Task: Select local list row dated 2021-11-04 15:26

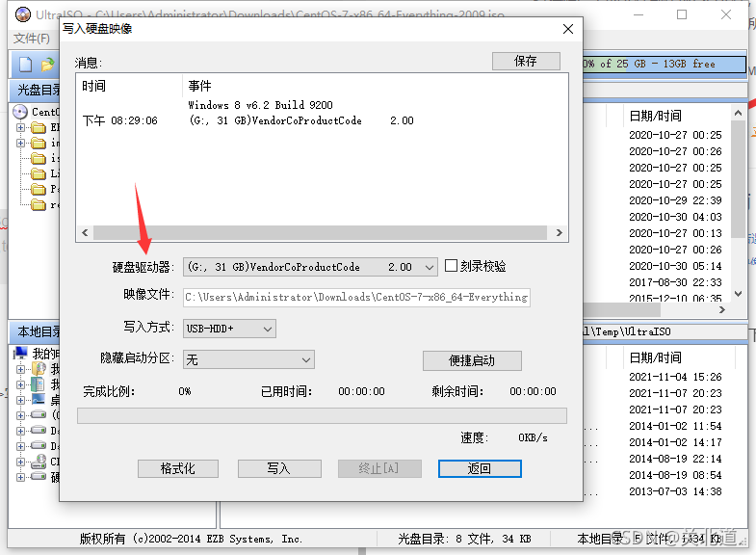Action: [x=675, y=377]
